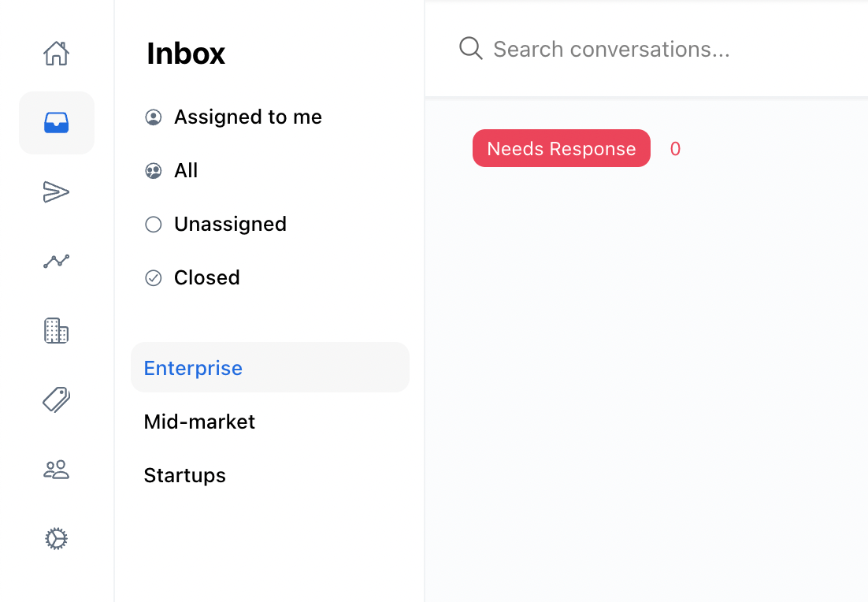Open the Settings gear icon

point(57,539)
